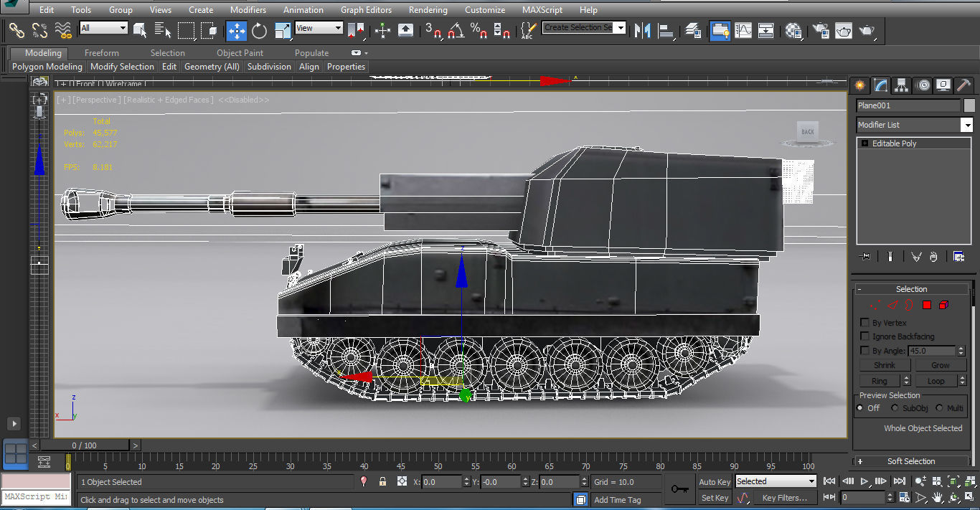Open View reference coordinate dropdown
Image resolution: width=980 pixels, height=510 pixels.
point(319,28)
